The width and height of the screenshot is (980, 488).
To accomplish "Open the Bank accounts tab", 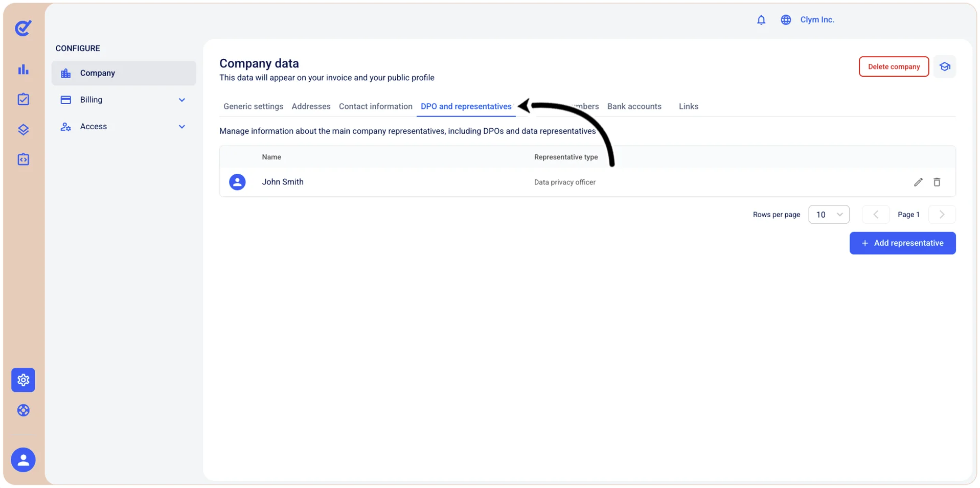I will 634,106.
